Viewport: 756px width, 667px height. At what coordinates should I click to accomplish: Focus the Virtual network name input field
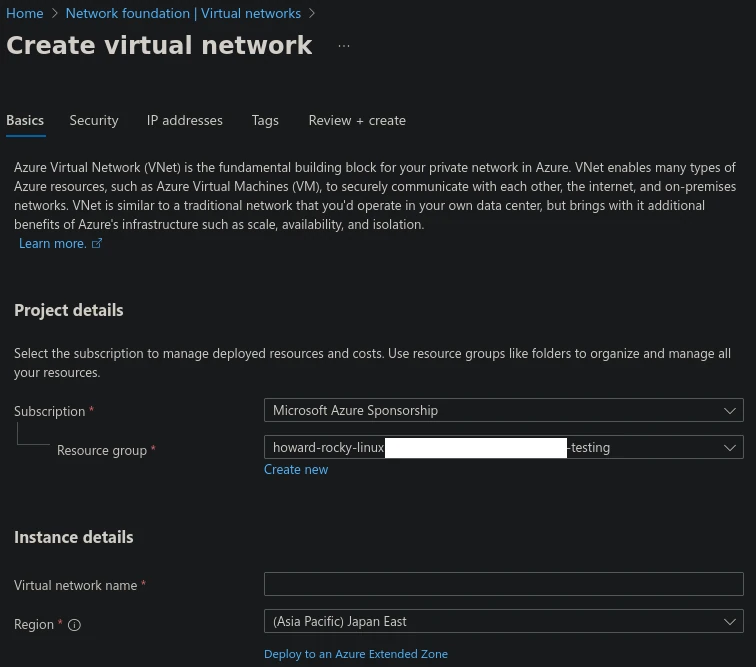point(503,584)
